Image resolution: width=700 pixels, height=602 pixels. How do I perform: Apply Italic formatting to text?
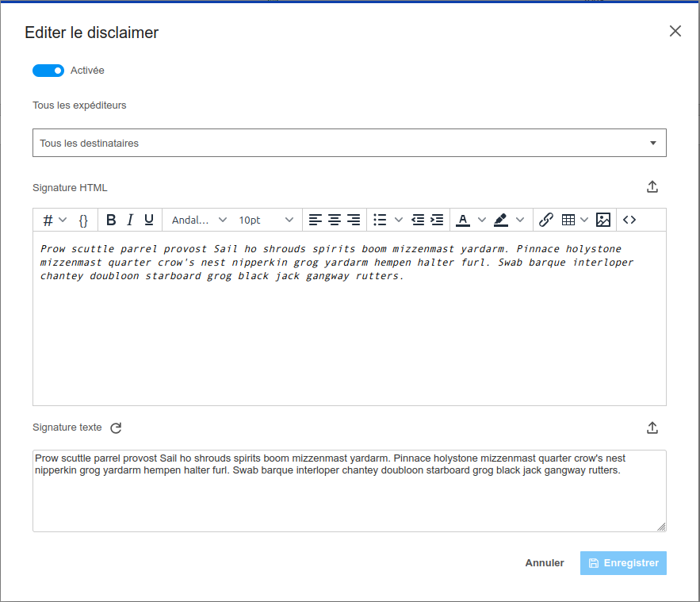130,220
